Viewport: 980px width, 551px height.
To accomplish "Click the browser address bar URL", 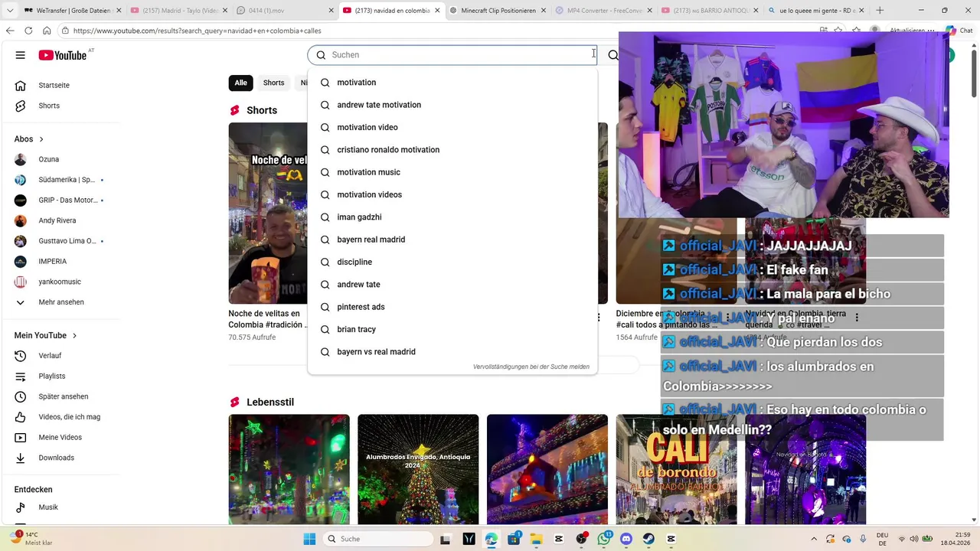I will pyautogui.click(x=198, y=31).
